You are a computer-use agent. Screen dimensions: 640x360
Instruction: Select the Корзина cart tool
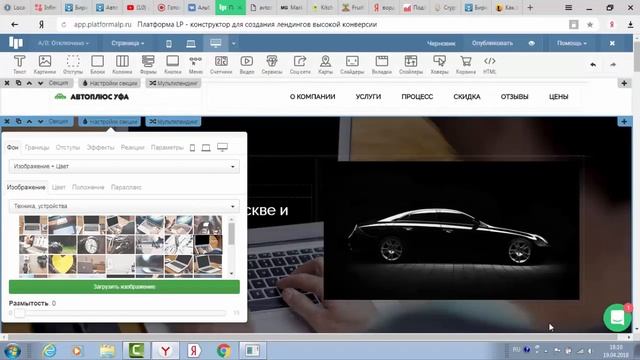click(x=466, y=64)
